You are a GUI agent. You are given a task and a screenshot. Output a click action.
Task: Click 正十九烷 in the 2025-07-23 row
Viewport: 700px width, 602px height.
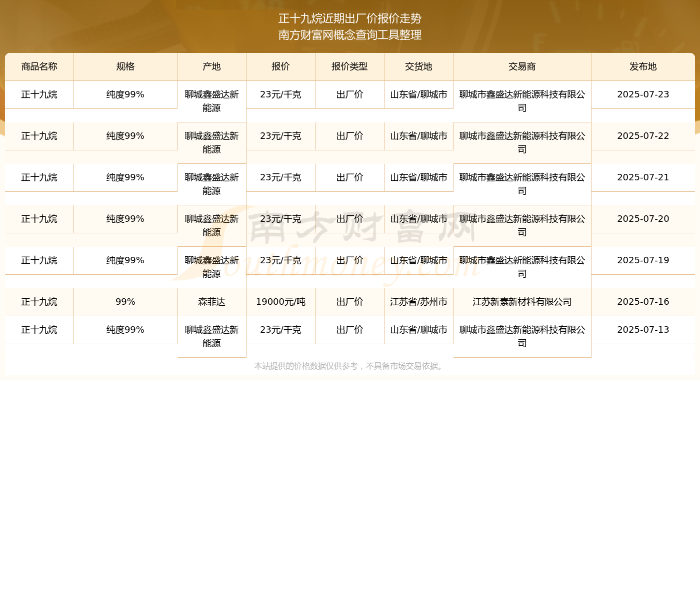39,94
